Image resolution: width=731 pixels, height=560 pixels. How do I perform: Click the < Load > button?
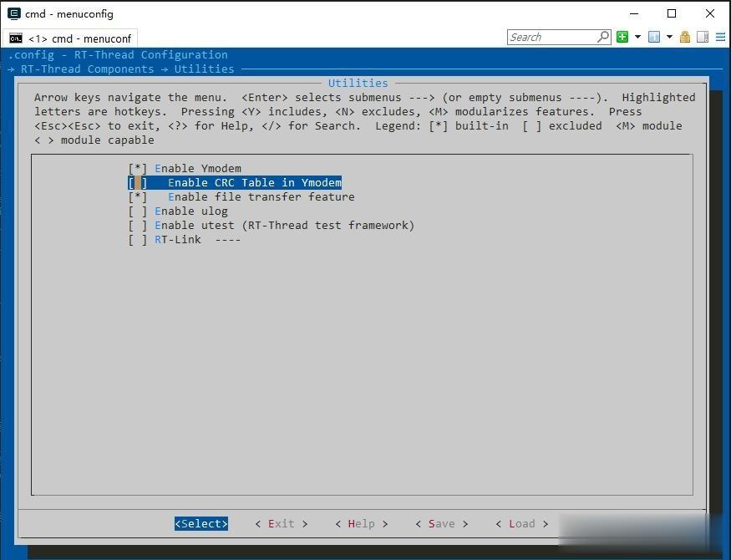521,523
